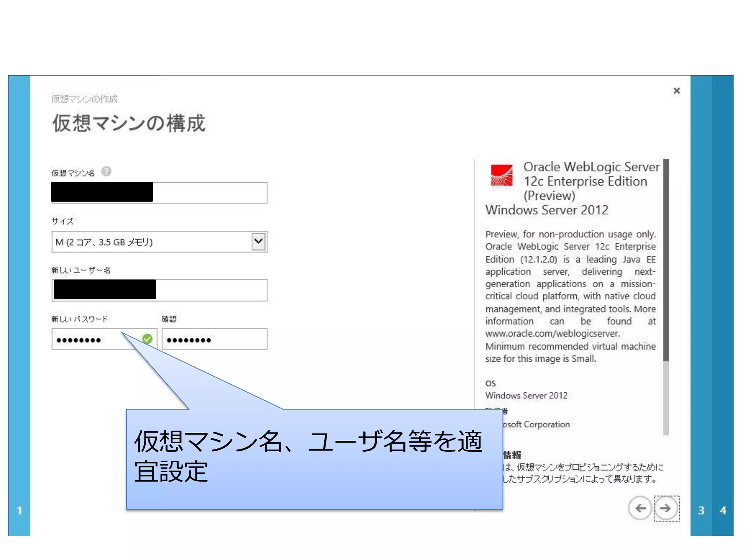
Task: Focus the 新しいパスワード field
Action: tap(104, 339)
